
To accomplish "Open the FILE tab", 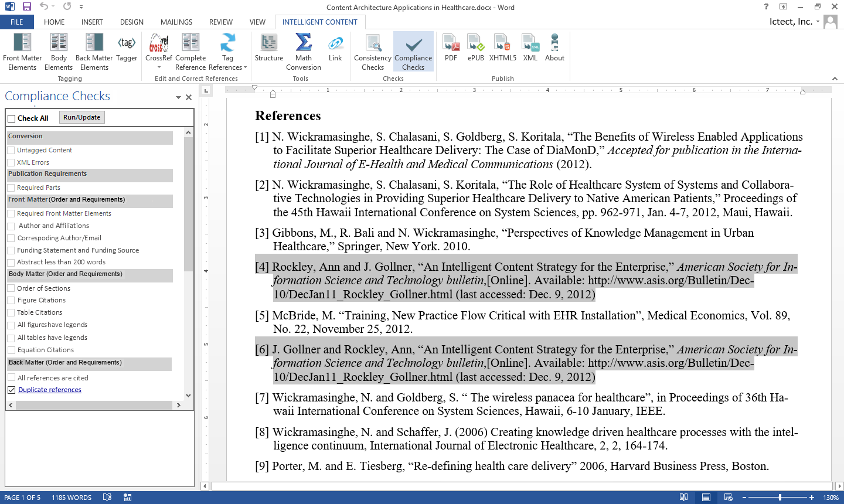I will (17, 22).
